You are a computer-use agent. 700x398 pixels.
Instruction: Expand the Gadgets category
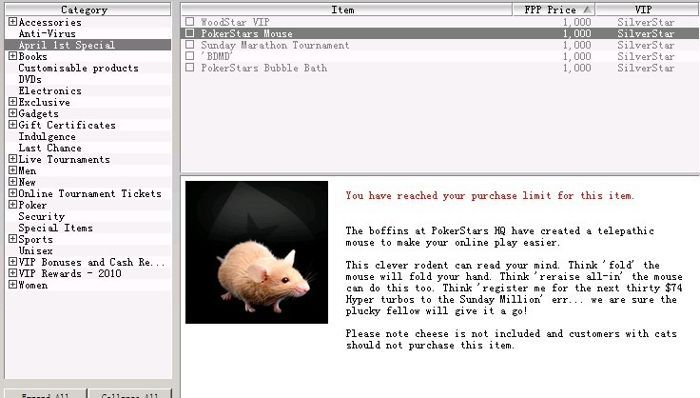[x=12, y=113]
